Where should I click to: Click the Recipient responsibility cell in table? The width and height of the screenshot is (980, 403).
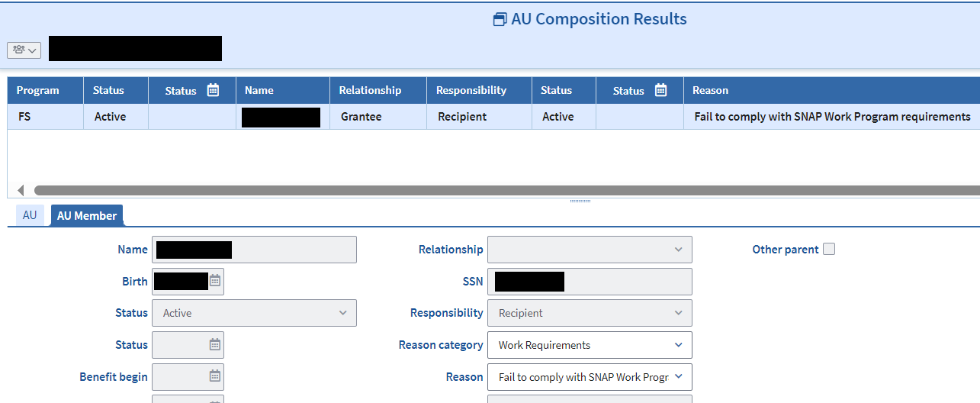(x=479, y=117)
